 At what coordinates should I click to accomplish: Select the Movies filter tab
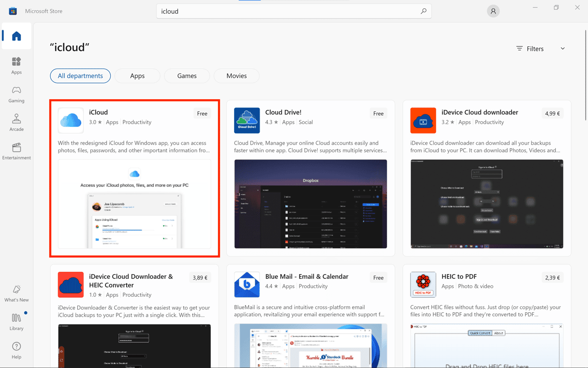[236, 76]
